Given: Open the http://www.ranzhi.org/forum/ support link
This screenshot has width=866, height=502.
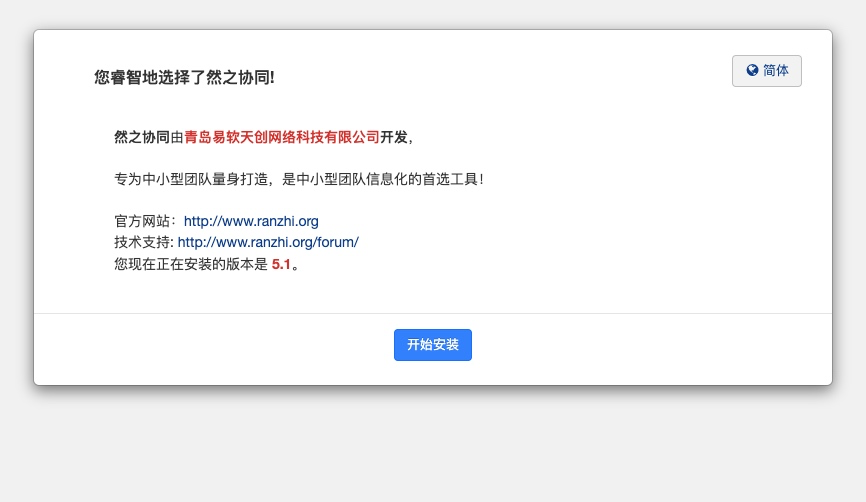Looking at the screenshot, I should 268,242.
